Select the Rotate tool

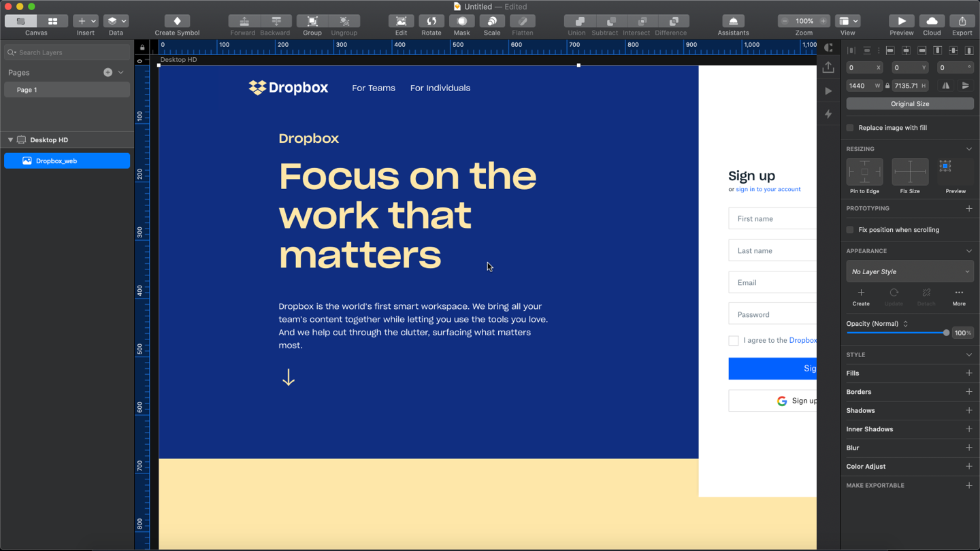pyautogui.click(x=431, y=21)
